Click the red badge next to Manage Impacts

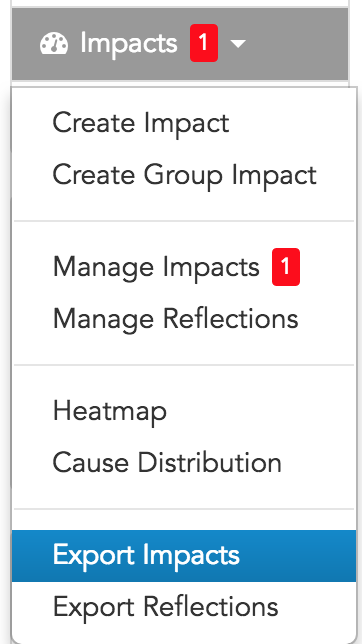(x=286, y=267)
